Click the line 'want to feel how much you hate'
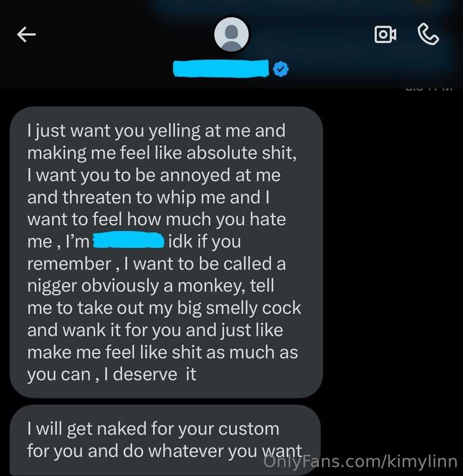This screenshot has width=463, height=476. [157, 219]
